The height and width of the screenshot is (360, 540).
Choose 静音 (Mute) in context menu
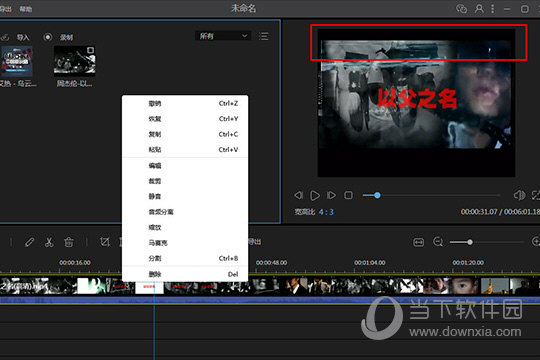click(185, 196)
